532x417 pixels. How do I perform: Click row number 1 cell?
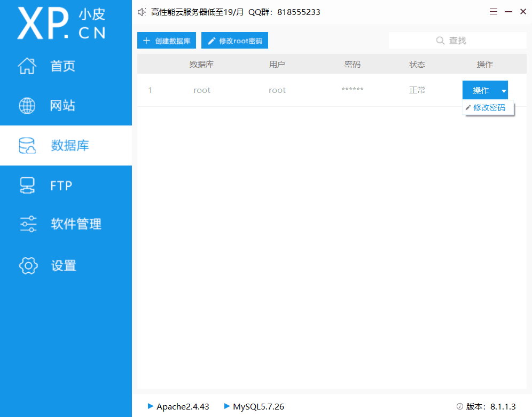[150, 90]
